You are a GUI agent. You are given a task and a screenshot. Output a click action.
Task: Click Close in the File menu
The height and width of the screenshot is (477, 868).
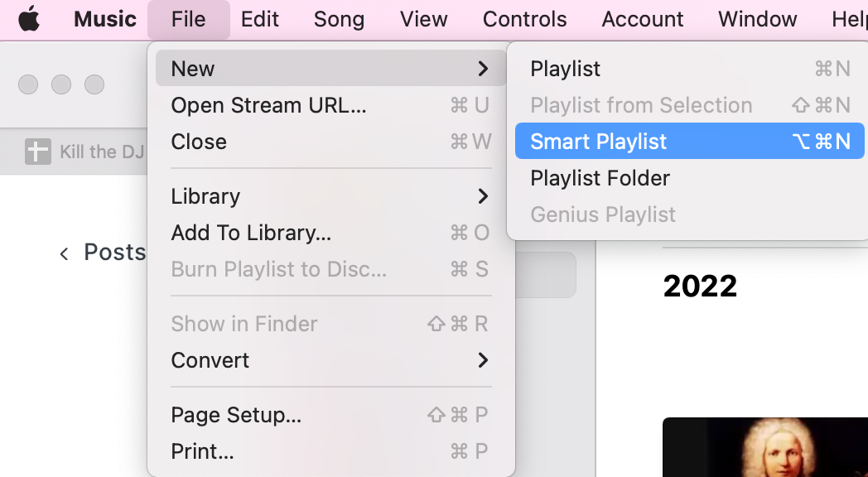[331, 142]
